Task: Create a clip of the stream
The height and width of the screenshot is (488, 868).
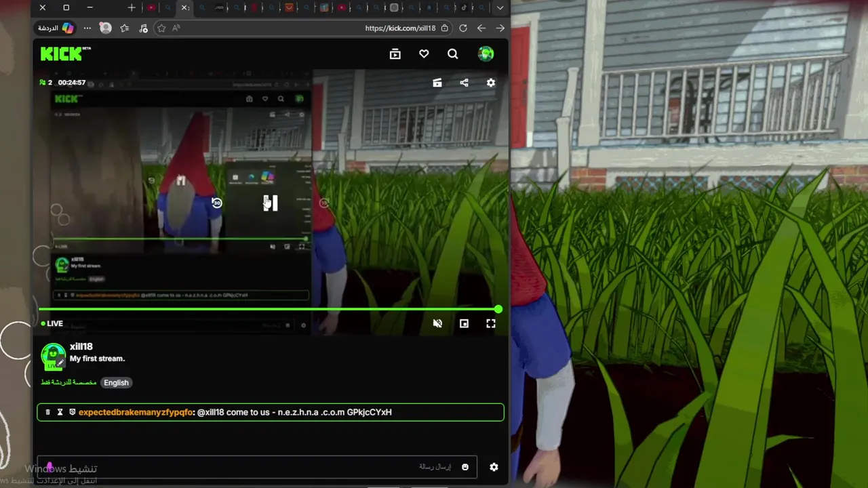Action: (x=437, y=83)
